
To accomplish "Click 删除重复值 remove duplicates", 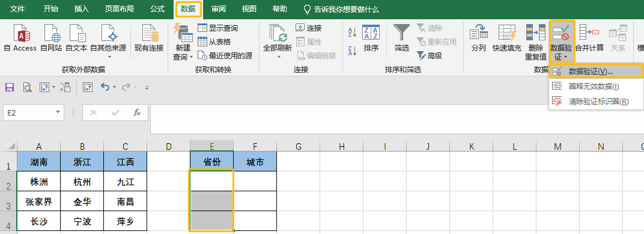I will coord(536,42).
